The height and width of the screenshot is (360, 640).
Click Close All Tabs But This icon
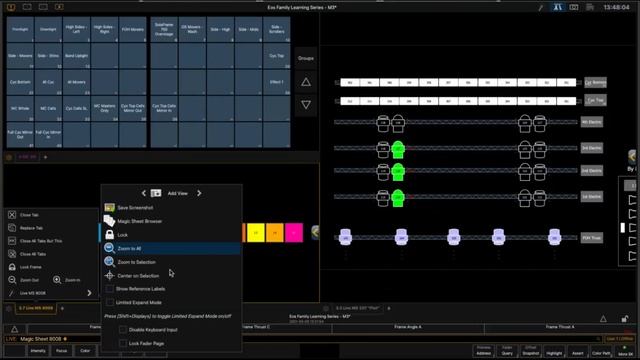12,241
